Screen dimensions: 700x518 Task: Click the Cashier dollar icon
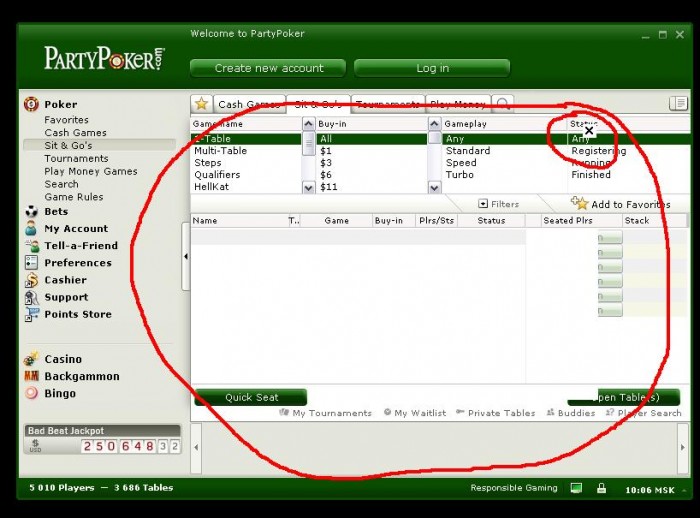click(31, 280)
